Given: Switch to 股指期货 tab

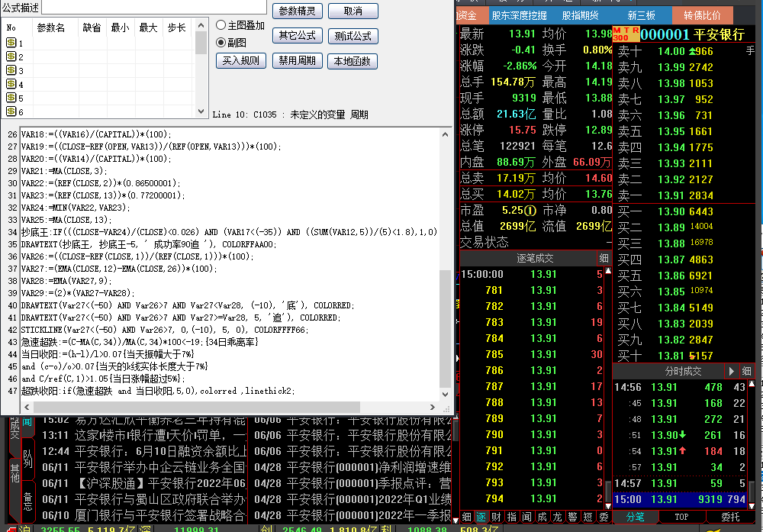Looking at the screenshot, I should 580,15.
